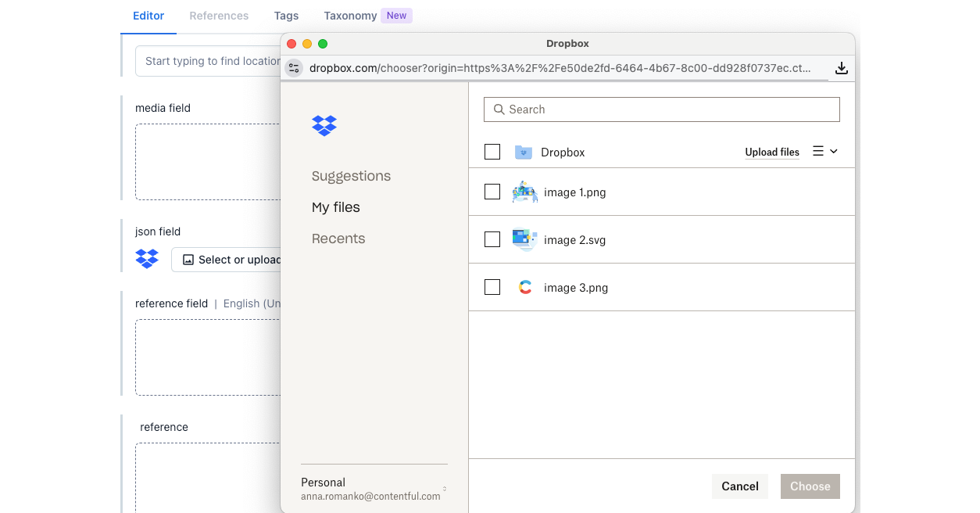Check the image 3.png checkbox

pos(492,287)
